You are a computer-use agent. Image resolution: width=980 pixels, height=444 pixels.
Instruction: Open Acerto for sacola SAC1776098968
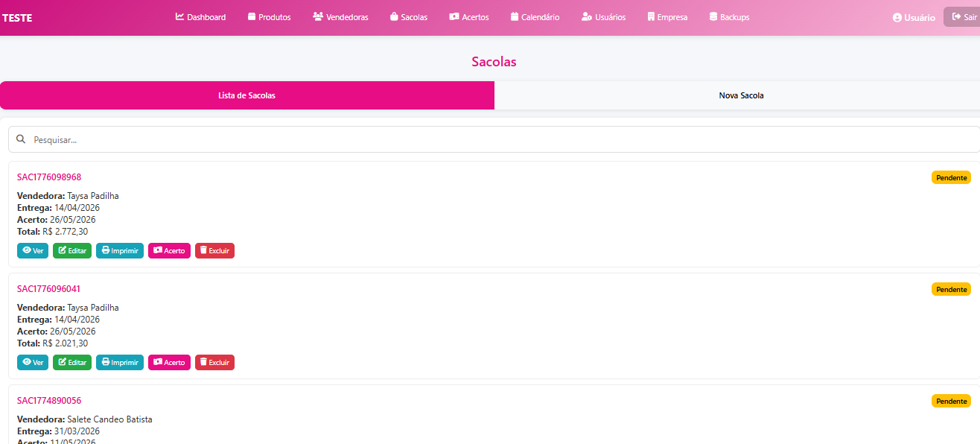[169, 251]
